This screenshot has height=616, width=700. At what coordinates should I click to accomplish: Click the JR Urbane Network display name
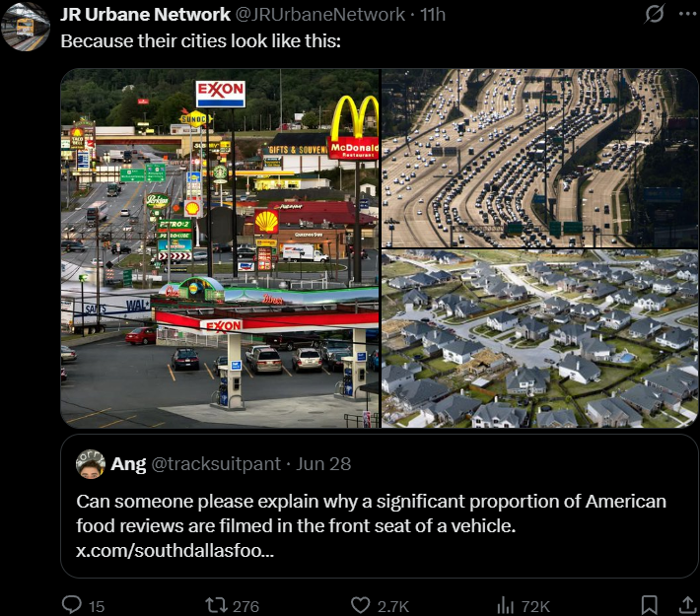pyautogui.click(x=146, y=14)
